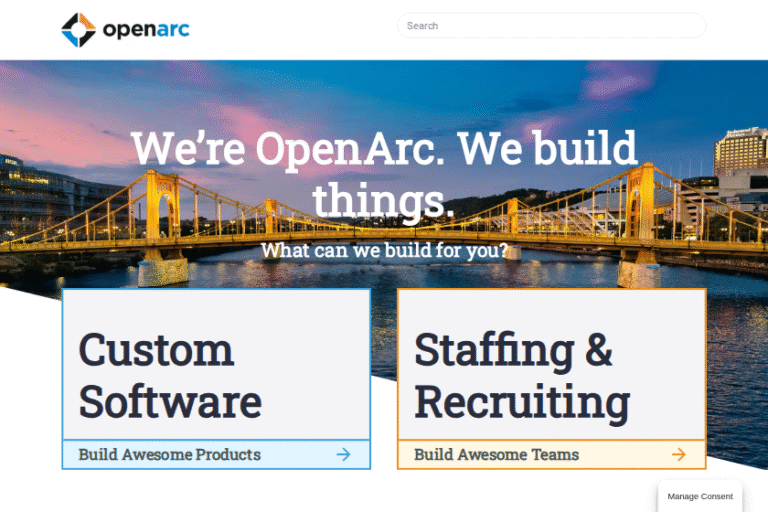
Task: Click the word "Recruiting" in the orange card
Action: pyautogui.click(x=521, y=402)
